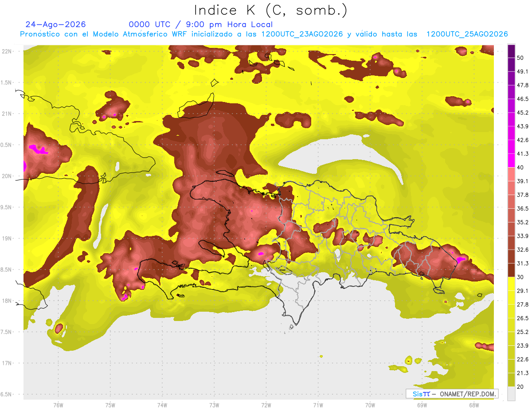
Task: Click the legend value "29.1"
Action: [523, 290]
